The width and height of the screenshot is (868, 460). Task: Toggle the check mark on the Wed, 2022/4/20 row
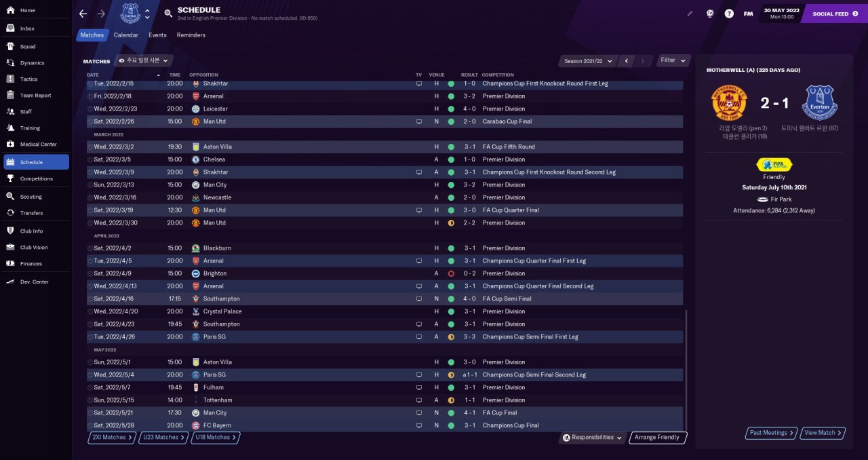tap(90, 311)
